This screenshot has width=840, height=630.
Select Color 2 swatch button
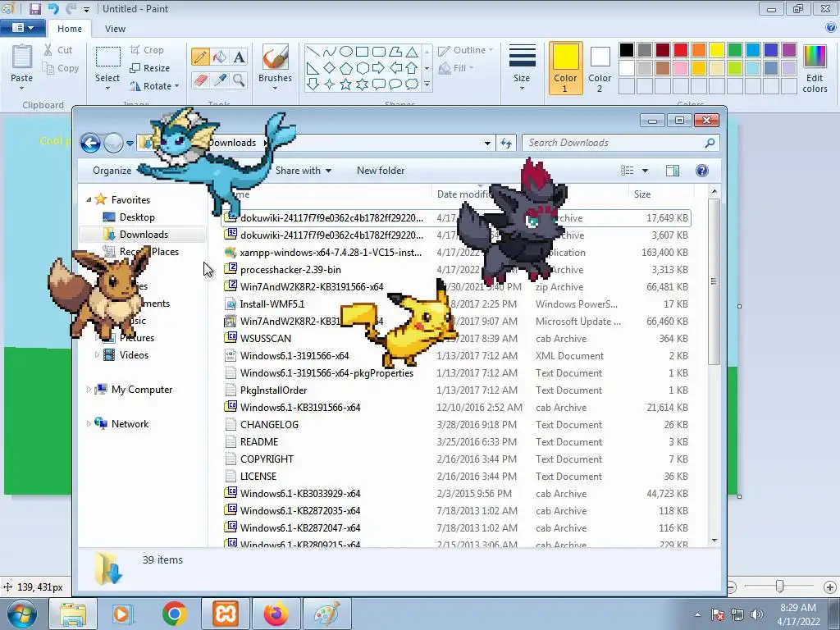pos(600,68)
